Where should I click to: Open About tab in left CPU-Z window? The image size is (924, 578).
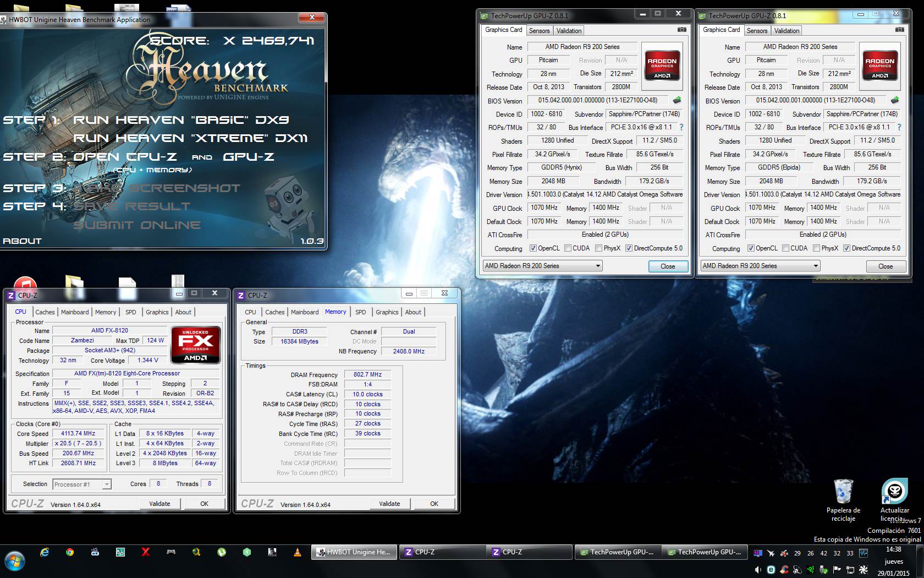[x=183, y=312]
